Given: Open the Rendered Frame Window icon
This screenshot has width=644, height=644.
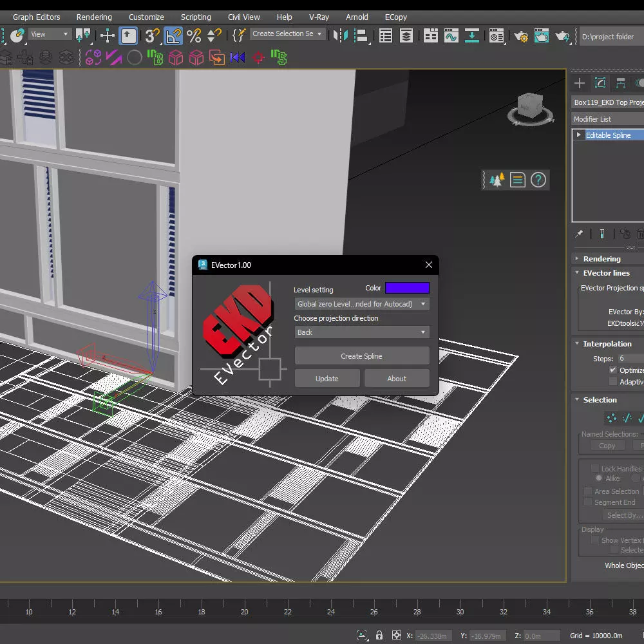Looking at the screenshot, I should 542,35.
